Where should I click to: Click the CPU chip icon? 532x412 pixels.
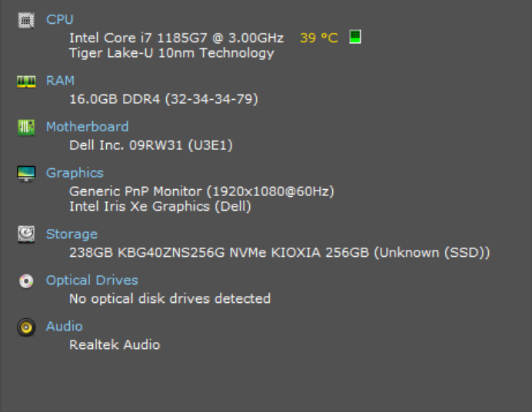(26, 20)
